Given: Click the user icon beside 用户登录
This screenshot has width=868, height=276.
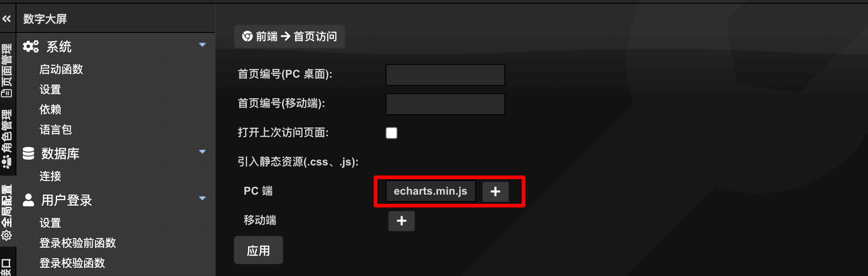Looking at the screenshot, I should coord(28,200).
